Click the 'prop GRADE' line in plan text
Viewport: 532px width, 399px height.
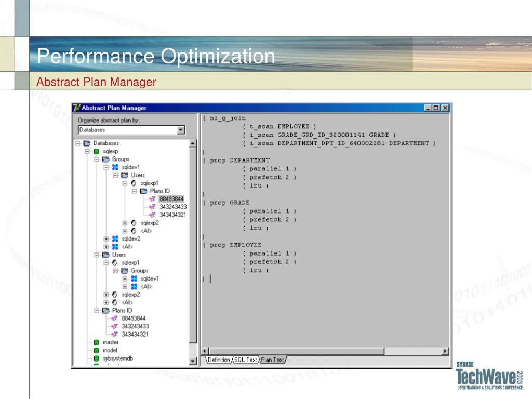(x=227, y=203)
